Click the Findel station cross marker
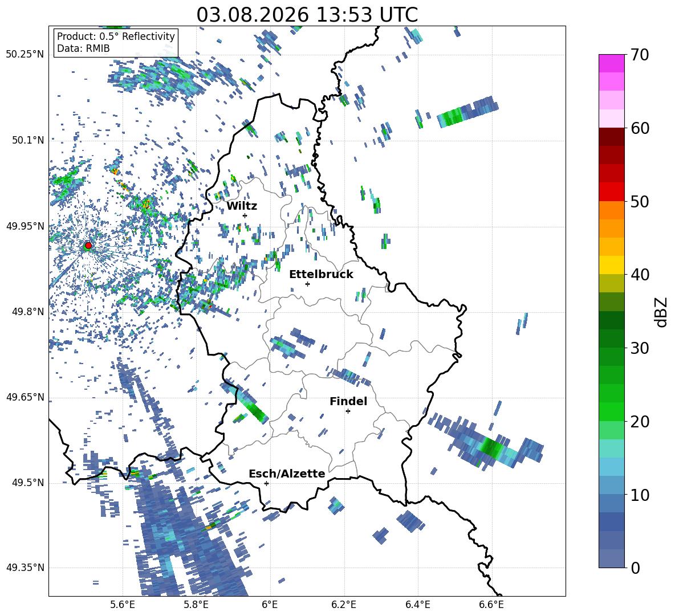This screenshot has width=675, height=616. pos(348,411)
